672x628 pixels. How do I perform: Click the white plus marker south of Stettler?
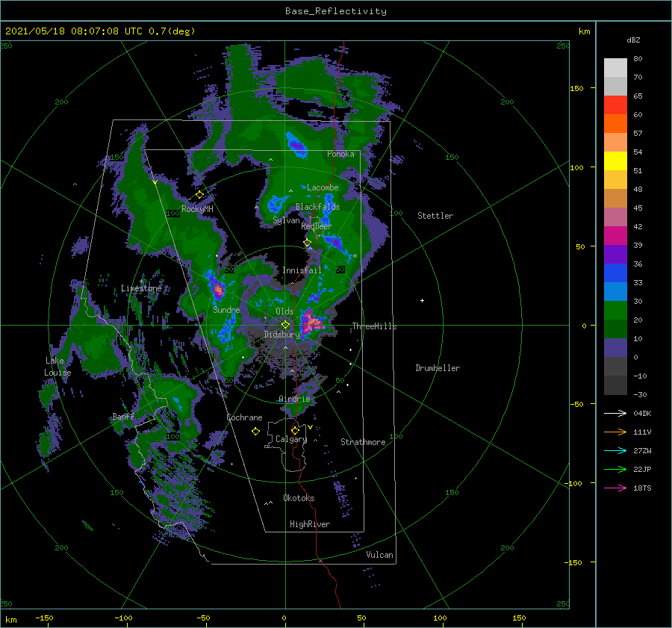[x=422, y=300]
